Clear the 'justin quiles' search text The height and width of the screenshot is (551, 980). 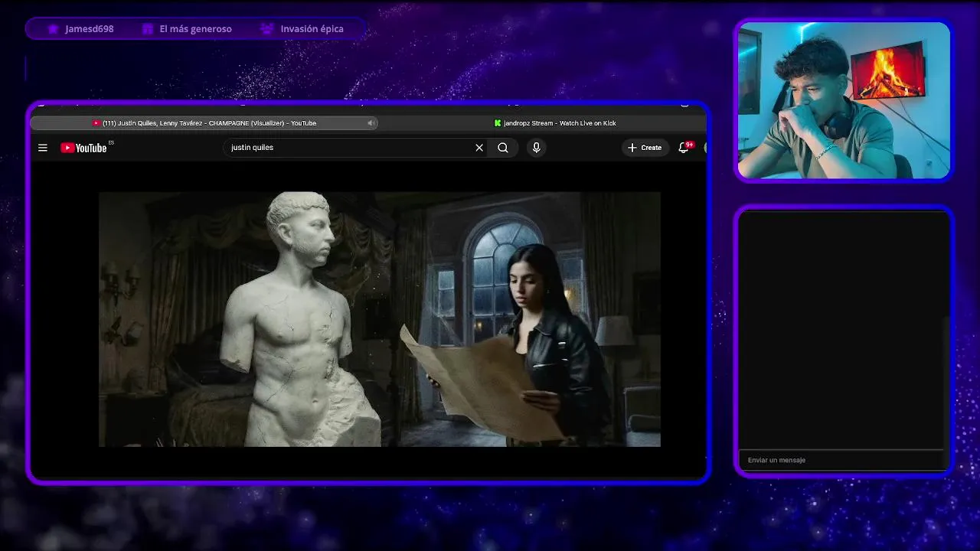point(479,148)
